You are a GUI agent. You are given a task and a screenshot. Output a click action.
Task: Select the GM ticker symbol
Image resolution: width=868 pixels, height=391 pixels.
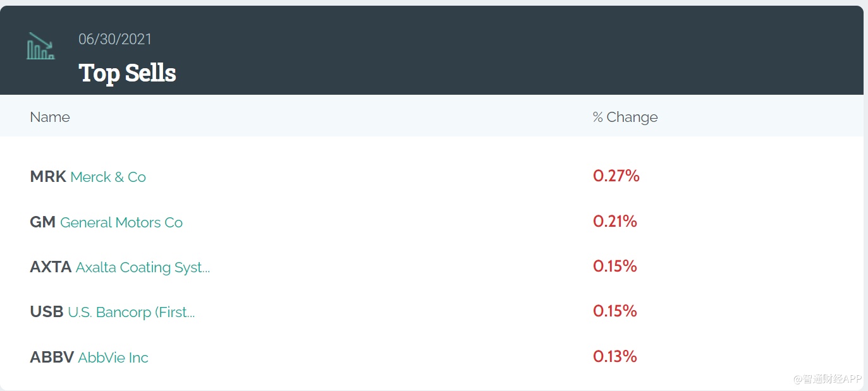click(42, 222)
